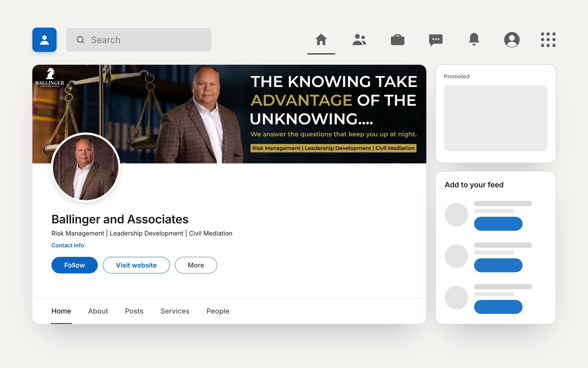Switch to the Home tab
Viewport: 588px width, 368px height.
61,311
